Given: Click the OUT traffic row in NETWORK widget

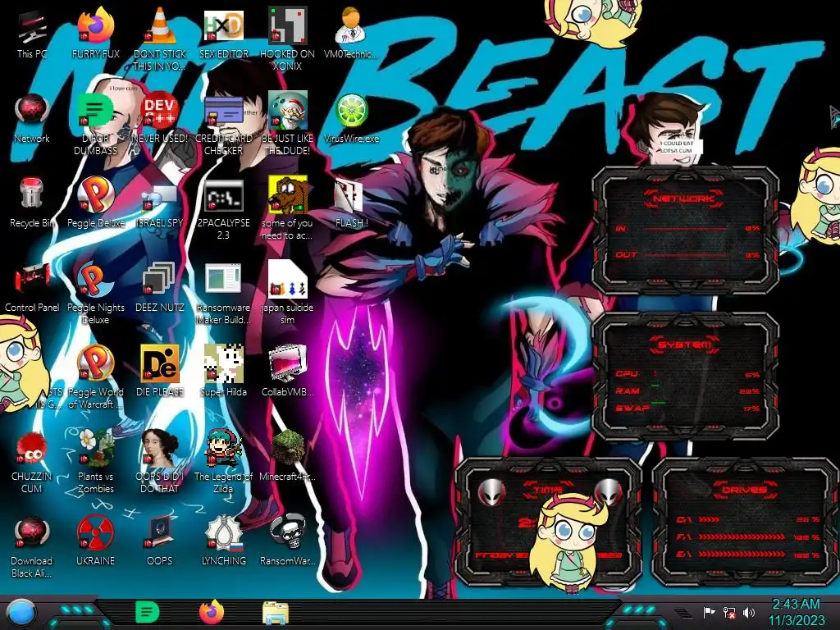Looking at the screenshot, I should pyautogui.click(x=687, y=255).
